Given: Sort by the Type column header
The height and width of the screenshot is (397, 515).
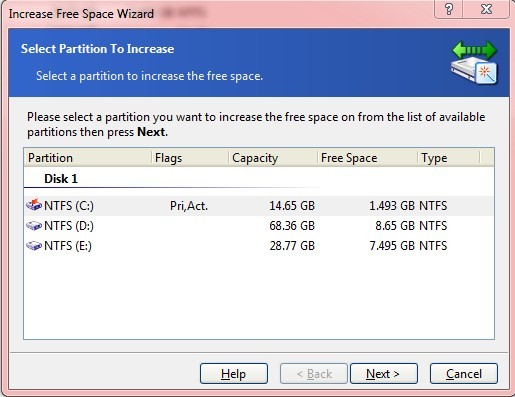Looking at the screenshot, I should [x=448, y=158].
